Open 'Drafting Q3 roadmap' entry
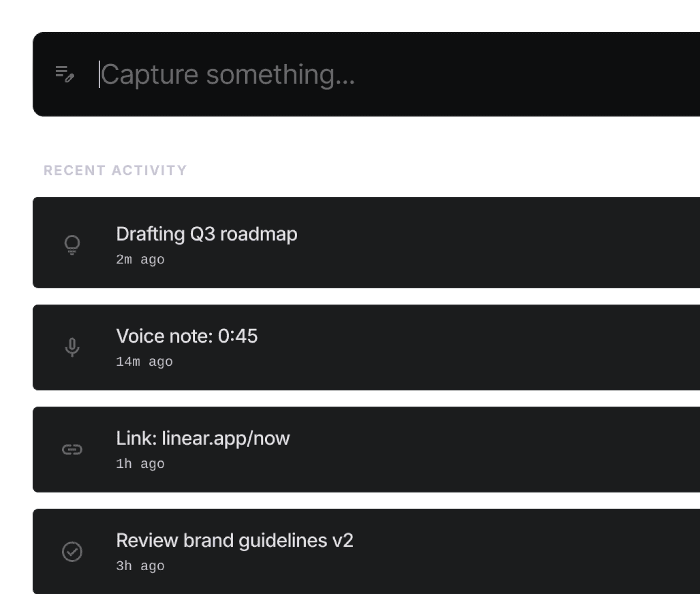700x594 pixels. pyautogui.click(x=207, y=234)
